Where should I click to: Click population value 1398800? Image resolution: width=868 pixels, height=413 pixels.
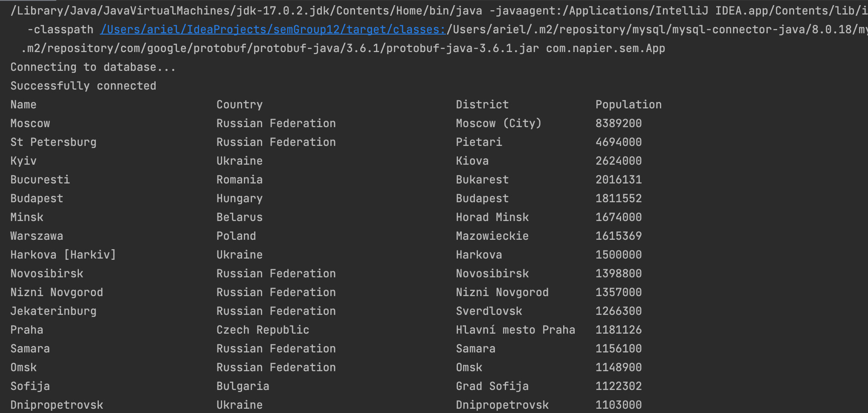(619, 273)
